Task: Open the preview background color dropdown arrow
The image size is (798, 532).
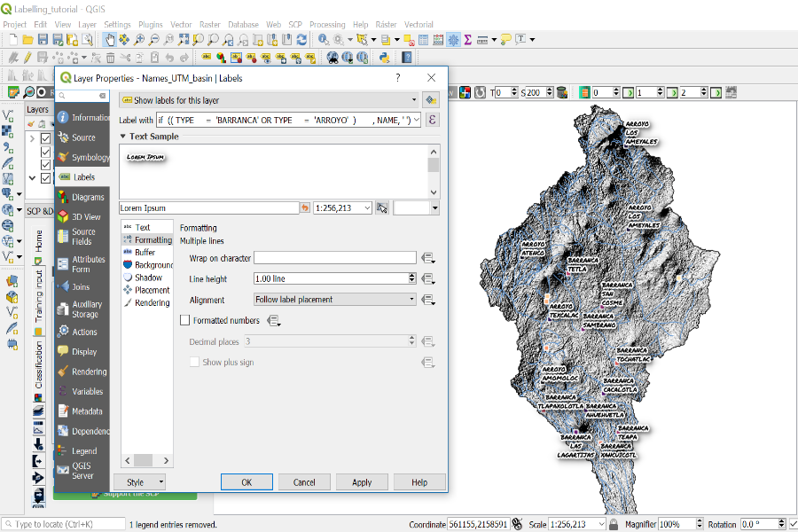Action: pyautogui.click(x=435, y=207)
